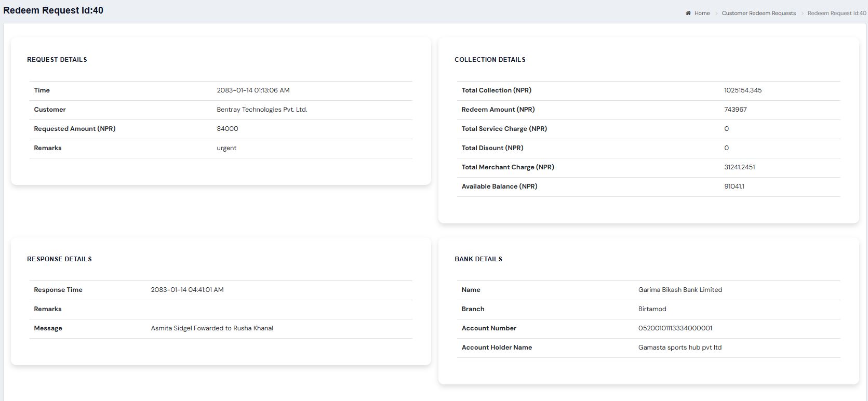Image resolution: width=868 pixels, height=401 pixels.
Task: Select response time 2083-01-14 04:41:01 AM
Action: (187, 290)
